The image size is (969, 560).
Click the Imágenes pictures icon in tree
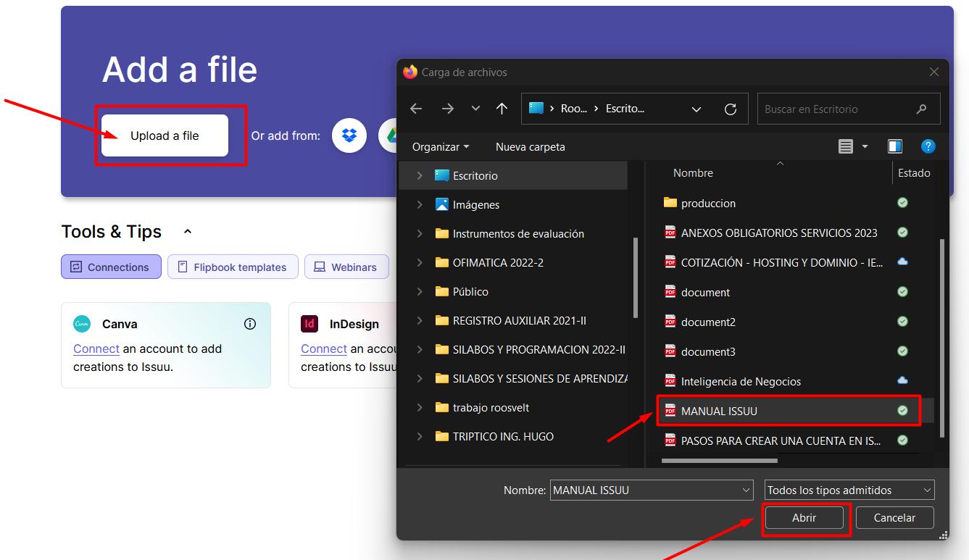442,204
